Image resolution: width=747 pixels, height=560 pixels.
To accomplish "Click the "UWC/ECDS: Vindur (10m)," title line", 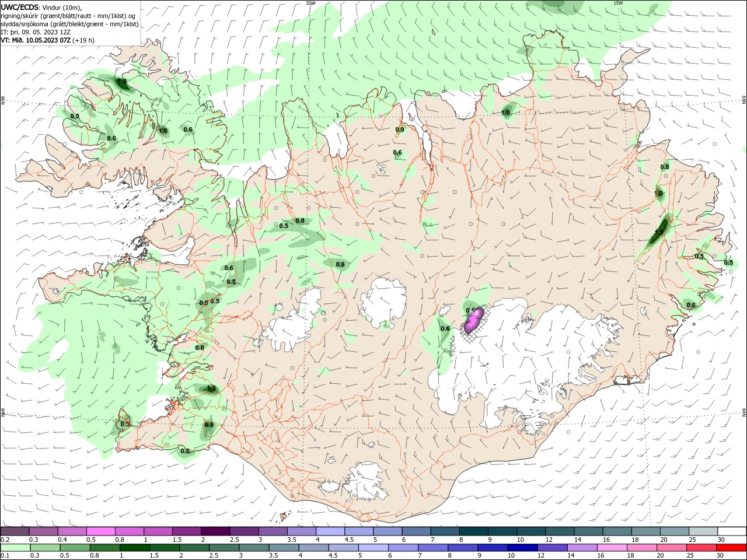I will [x=41, y=7].
